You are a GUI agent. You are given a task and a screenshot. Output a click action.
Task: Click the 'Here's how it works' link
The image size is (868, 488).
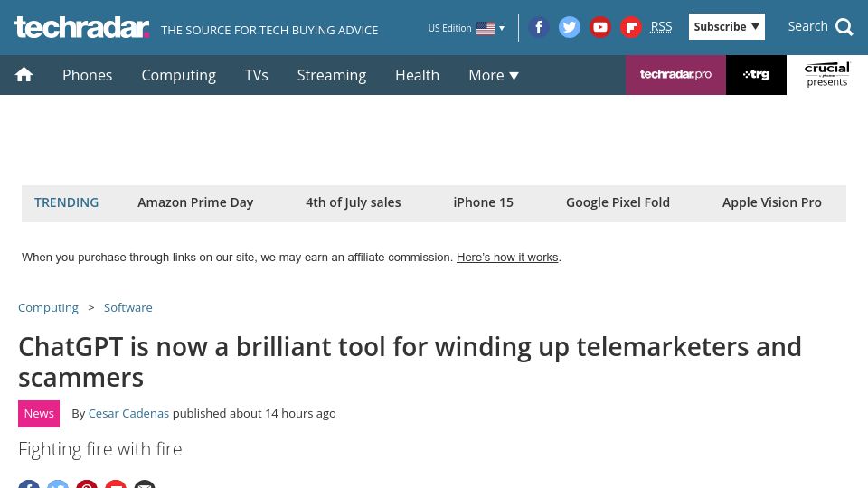[x=507, y=258]
